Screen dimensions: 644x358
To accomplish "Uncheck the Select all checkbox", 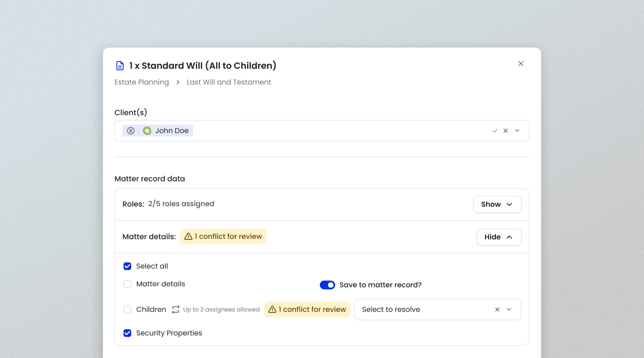I will pyautogui.click(x=127, y=266).
